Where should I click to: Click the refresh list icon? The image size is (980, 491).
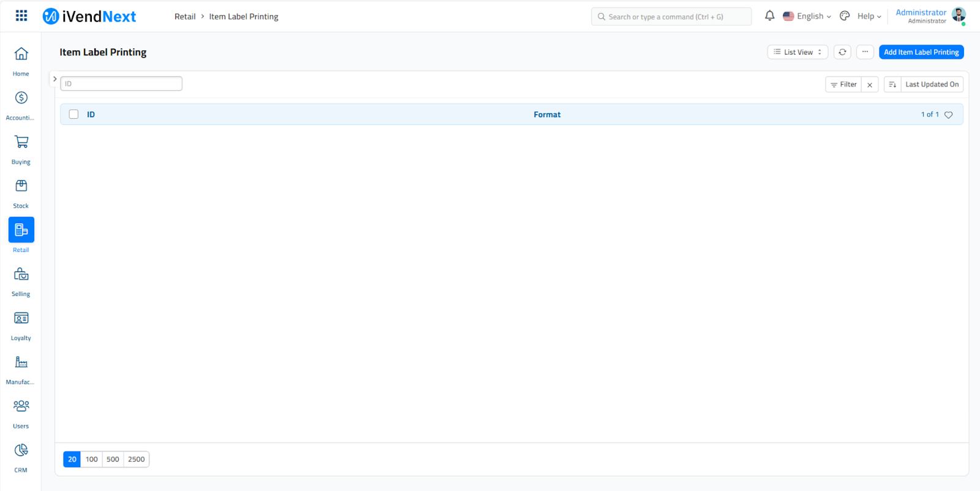(x=842, y=52)
